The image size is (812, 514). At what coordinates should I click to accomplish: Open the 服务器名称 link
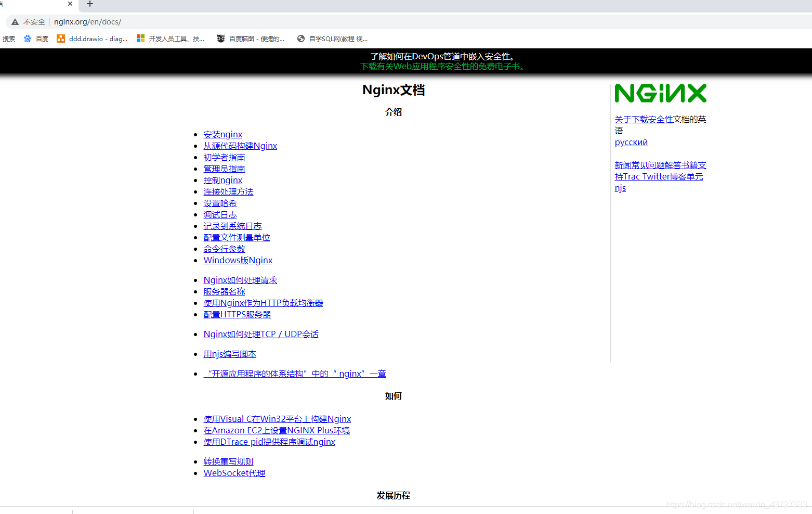click(224, 291)
